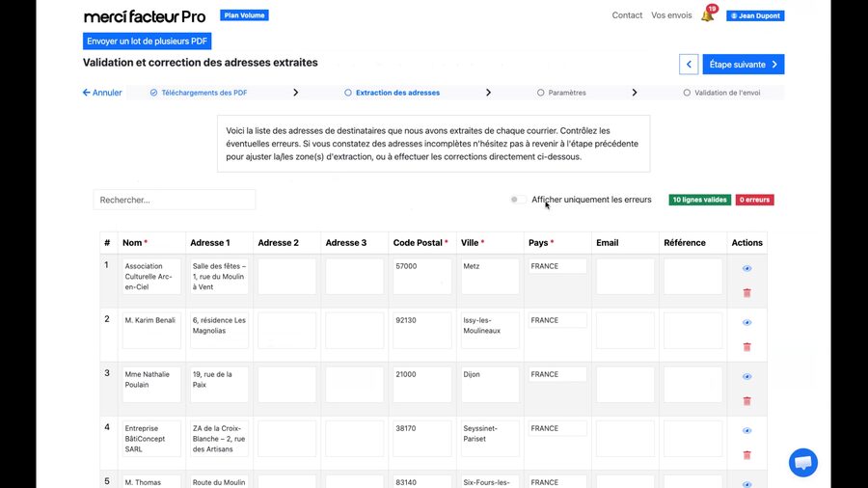Screen dimensions: 868x488
Task: Open the chat support bubble
Action: pos(802,463)
